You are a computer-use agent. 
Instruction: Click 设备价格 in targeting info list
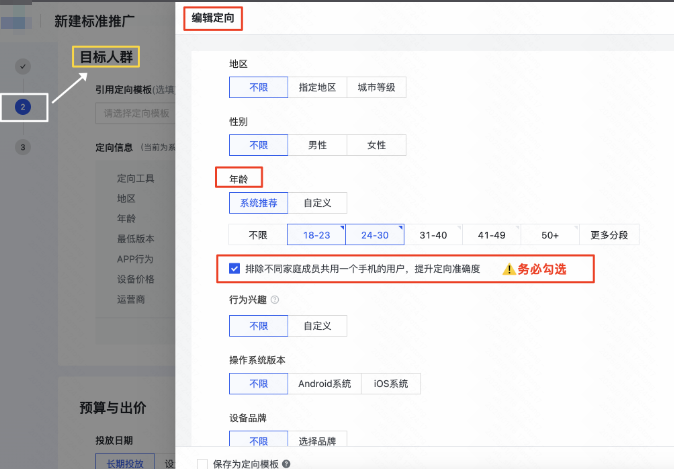tap(135, 279)
